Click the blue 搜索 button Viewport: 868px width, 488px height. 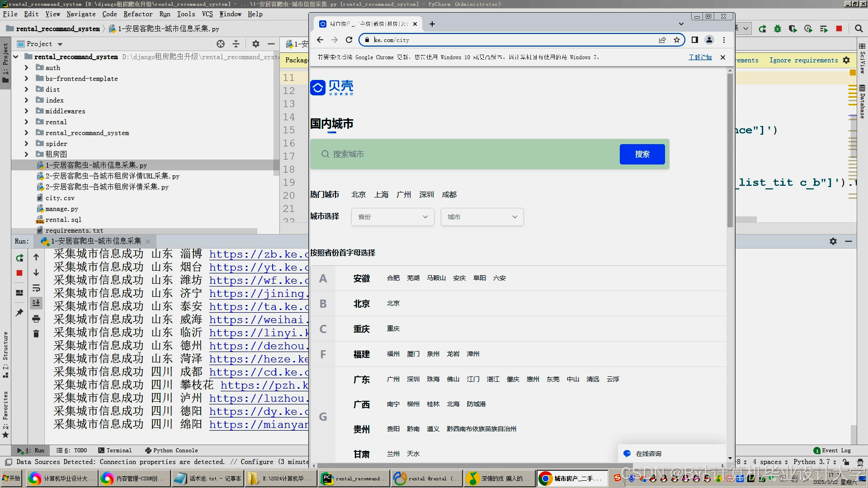click(x=642, y=154)
